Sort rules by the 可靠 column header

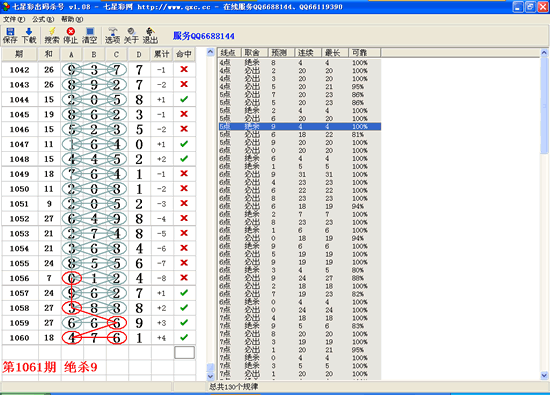click(x=364, y=53)
